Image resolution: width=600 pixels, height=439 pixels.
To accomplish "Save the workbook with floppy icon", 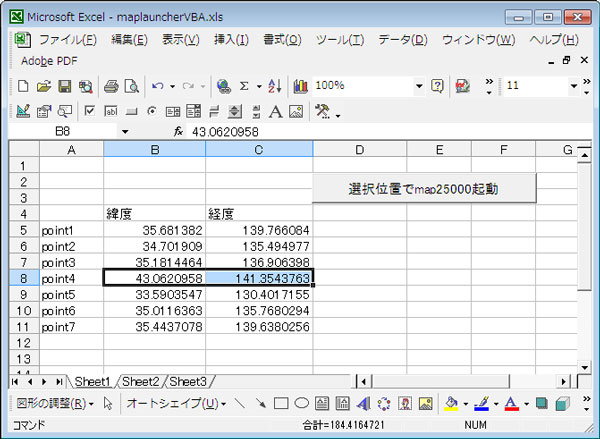I will click(x=65, y=86).
